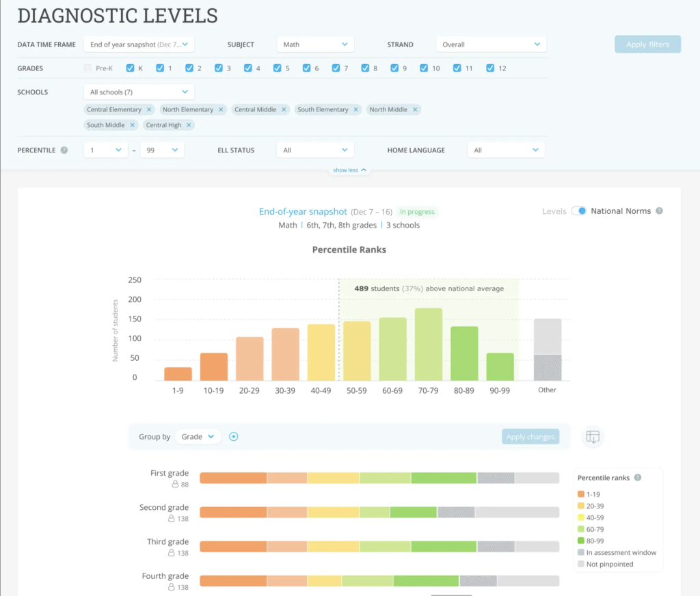Open the Group by Grade dropdown
Image resolution: width=700 pixels, height=596 pixels.
tap(198, 437)
